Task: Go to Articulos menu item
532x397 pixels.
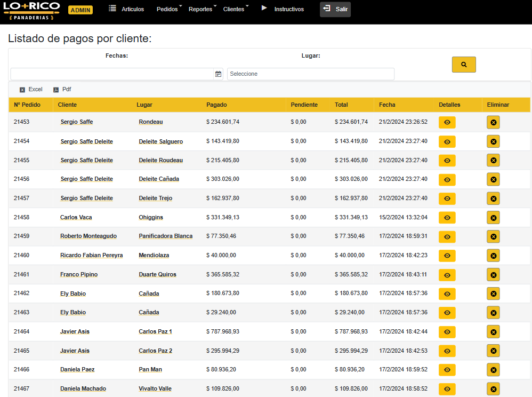Action: tap(127, 9)
